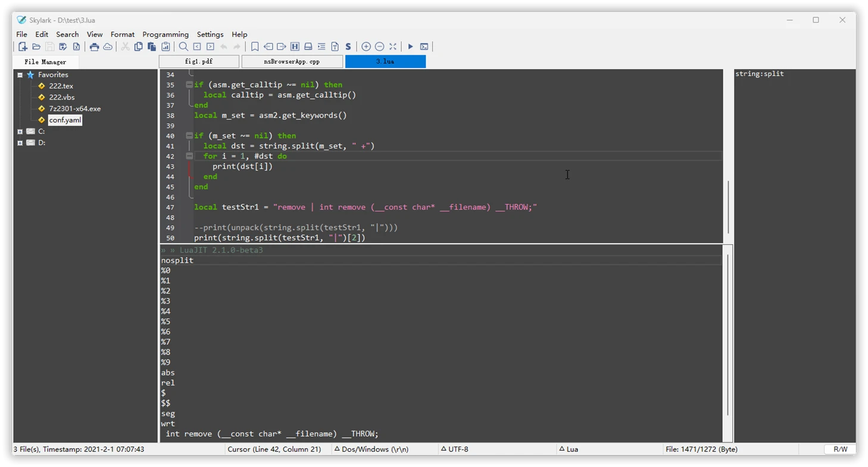
Task: Click the Print icon in toolbar
Action: 94,46
